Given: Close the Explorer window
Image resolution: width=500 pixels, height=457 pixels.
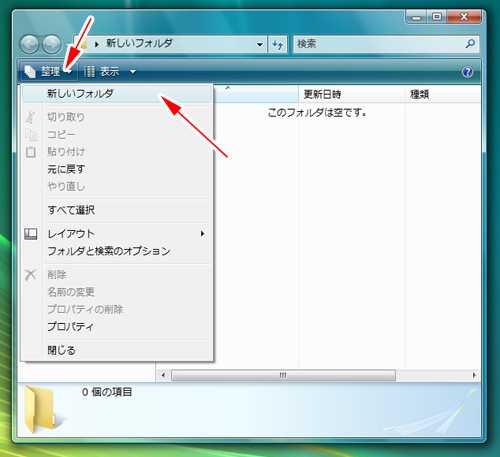Looking at the screenshot, I should coord(464,17).
